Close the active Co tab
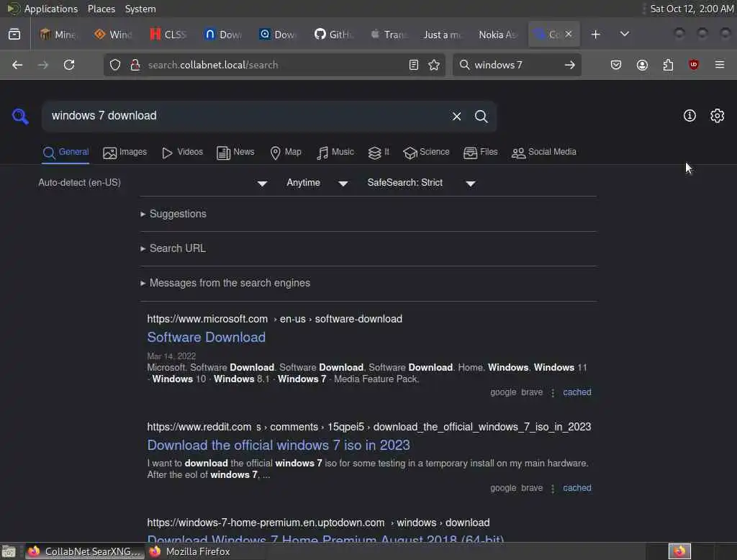 569,34
